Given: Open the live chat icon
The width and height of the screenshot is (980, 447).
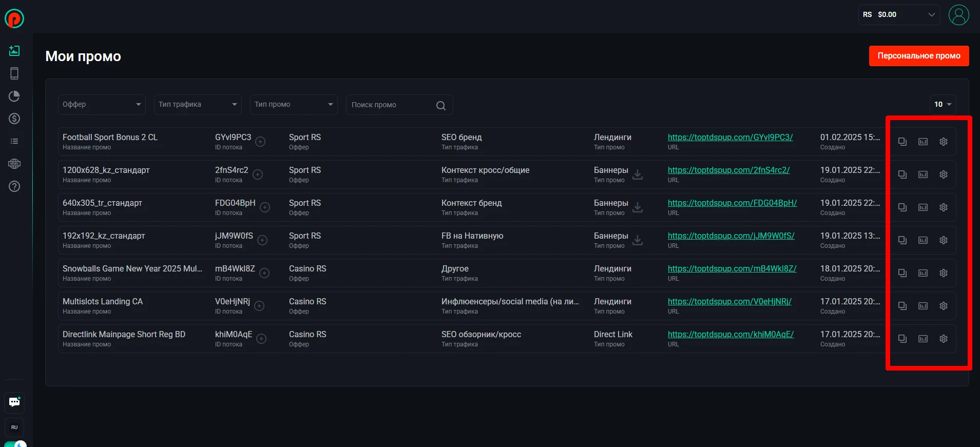Looking at the screenshot, I should [14, 402].
